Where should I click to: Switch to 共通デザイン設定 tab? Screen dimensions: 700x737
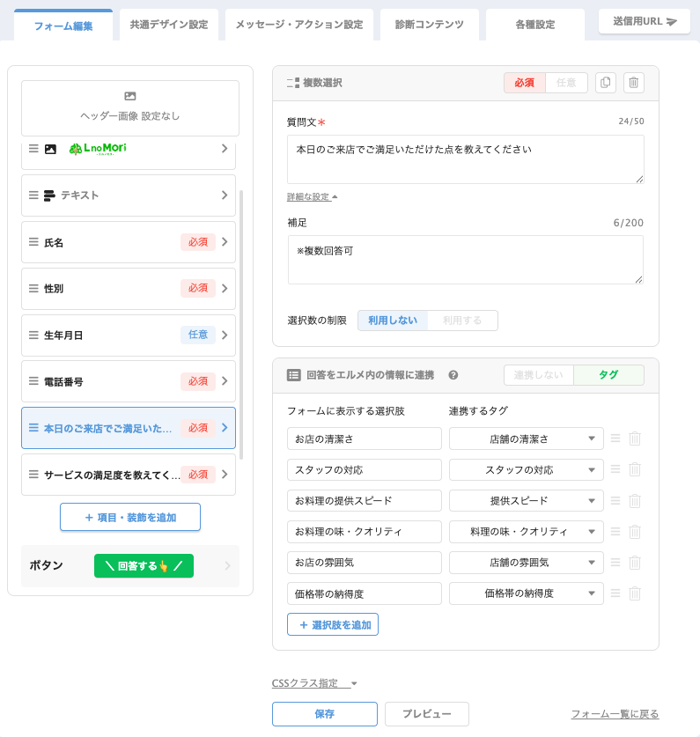point(169,25)
